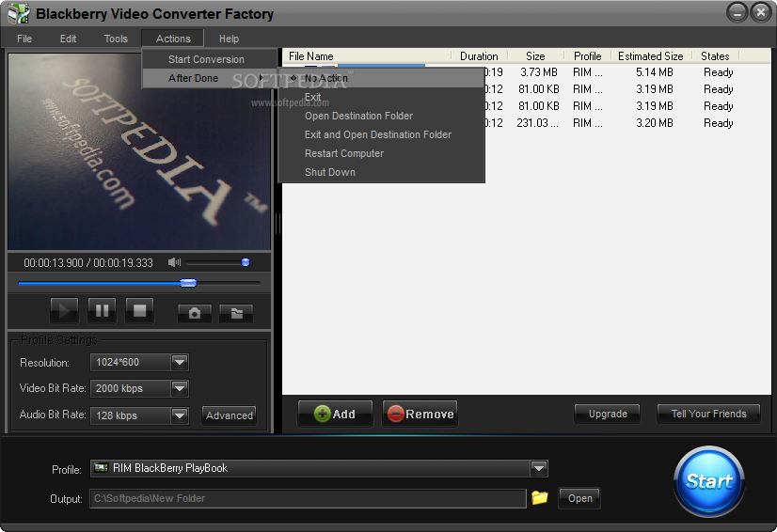Sort by Duration column header
The image size is (777, 532).
479,56
